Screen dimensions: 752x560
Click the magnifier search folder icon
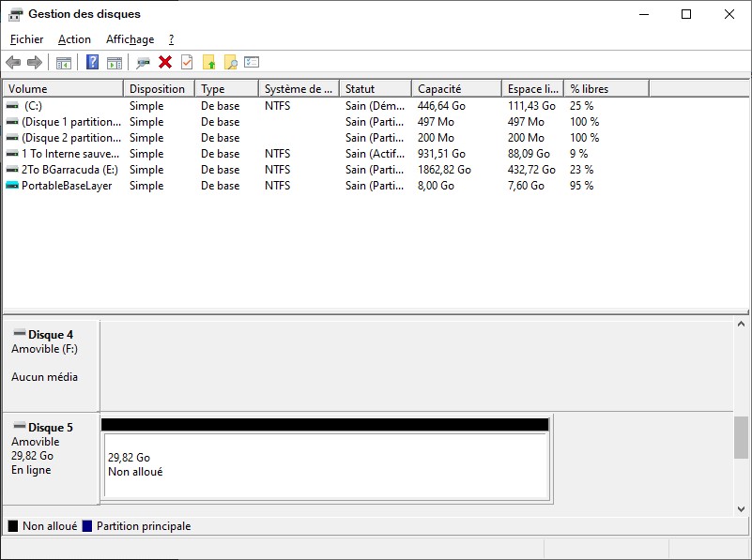230,63
